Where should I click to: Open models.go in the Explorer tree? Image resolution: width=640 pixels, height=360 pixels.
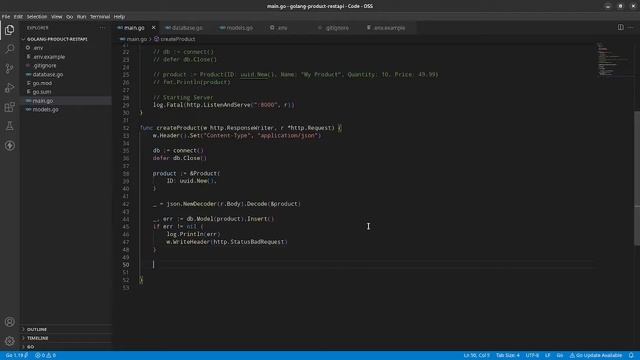(66, 109)
